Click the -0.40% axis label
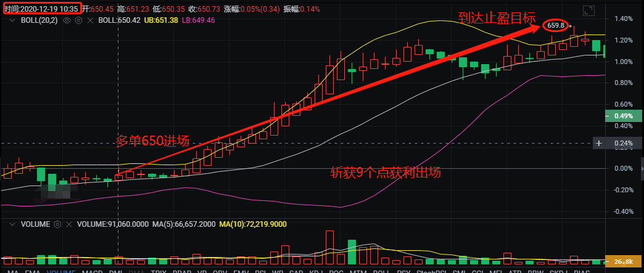Image resolution: width=644 pixels, height=273 pixels. (x=622, y=211)
